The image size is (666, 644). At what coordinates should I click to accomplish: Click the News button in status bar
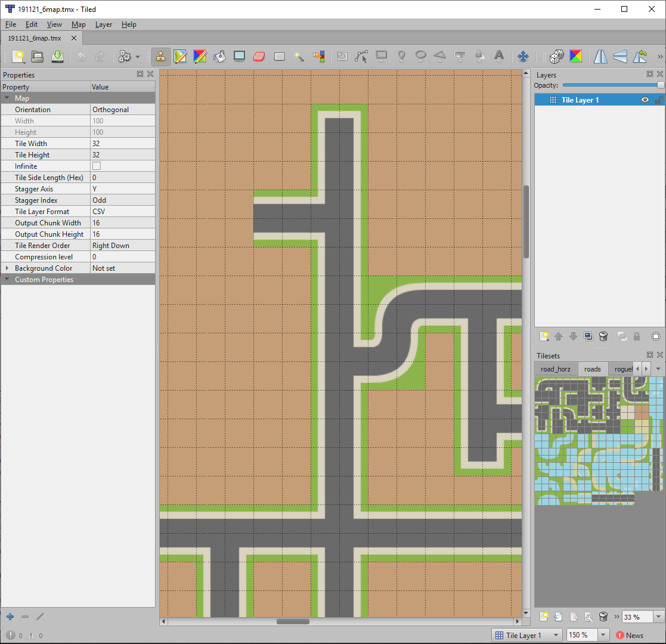click(x=630, y=635)
